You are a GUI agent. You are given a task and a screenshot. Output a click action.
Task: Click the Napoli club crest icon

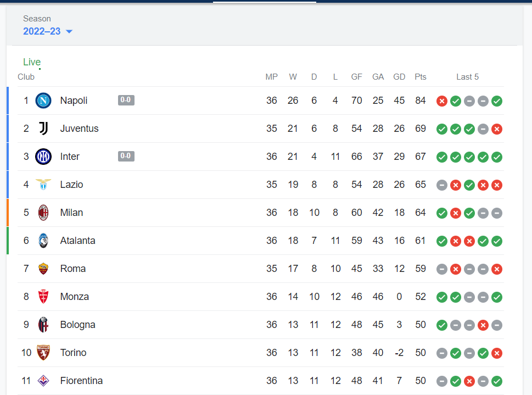43,101
